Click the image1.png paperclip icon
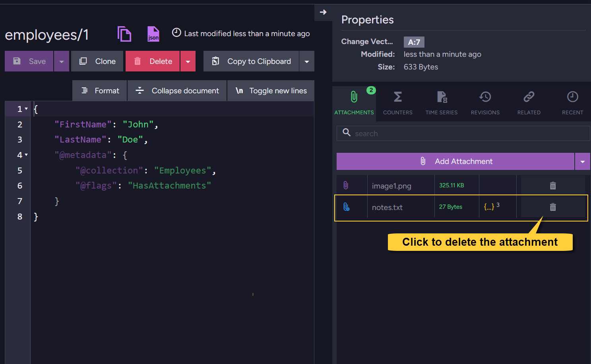 (x=346, y=185)
